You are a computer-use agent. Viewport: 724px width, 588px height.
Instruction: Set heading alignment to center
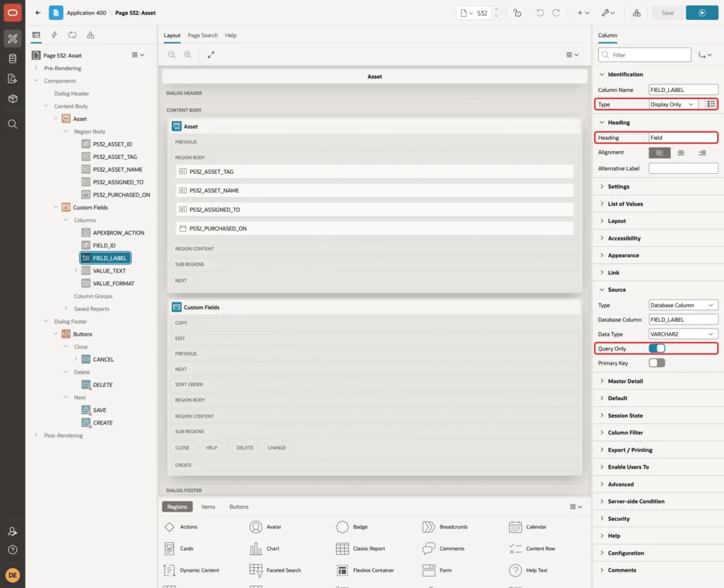[x=681, y=153]
